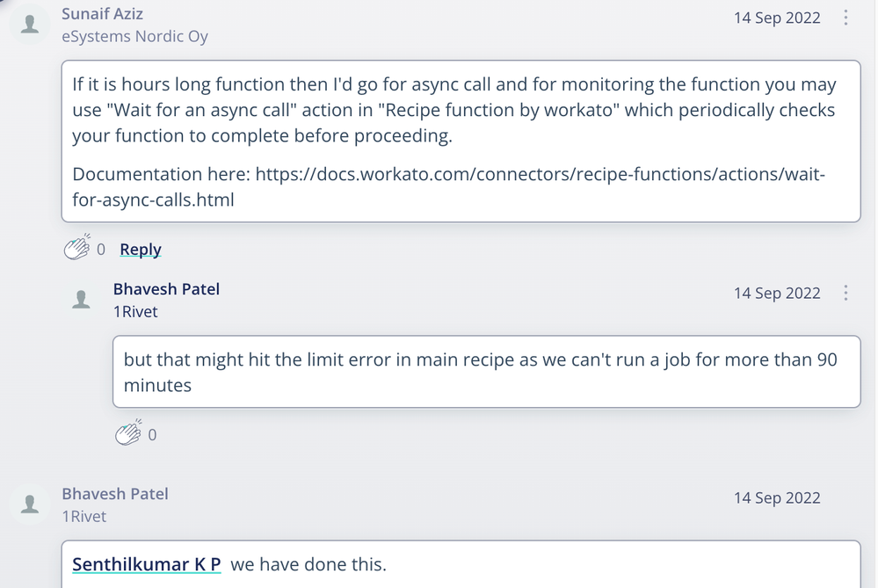Viewport: 878px width, 588px height.
Task: Click the "limit error in main recipe" reply box
Action: [486, 372]
